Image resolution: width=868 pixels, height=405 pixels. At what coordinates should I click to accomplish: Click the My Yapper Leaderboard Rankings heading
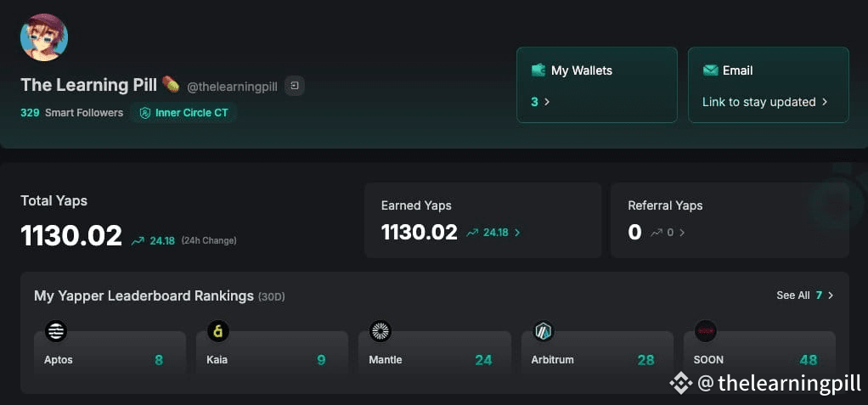pyautogui.click(x=144, y=296)
